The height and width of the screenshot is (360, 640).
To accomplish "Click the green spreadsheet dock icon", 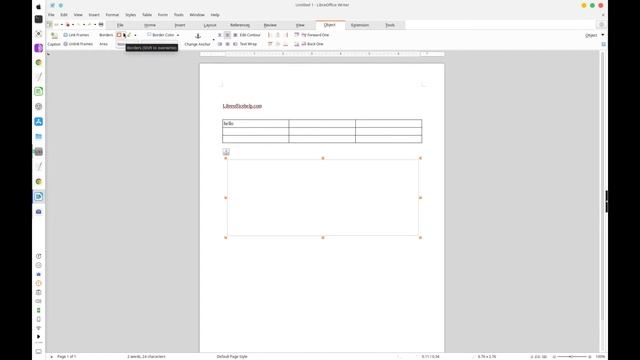I will (38, 91).
